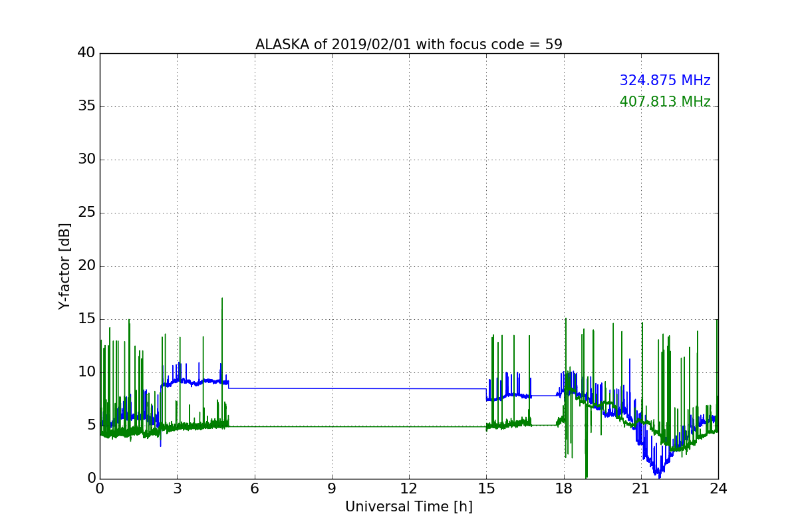Click x-axis tick label 3

tap(177, 488)
